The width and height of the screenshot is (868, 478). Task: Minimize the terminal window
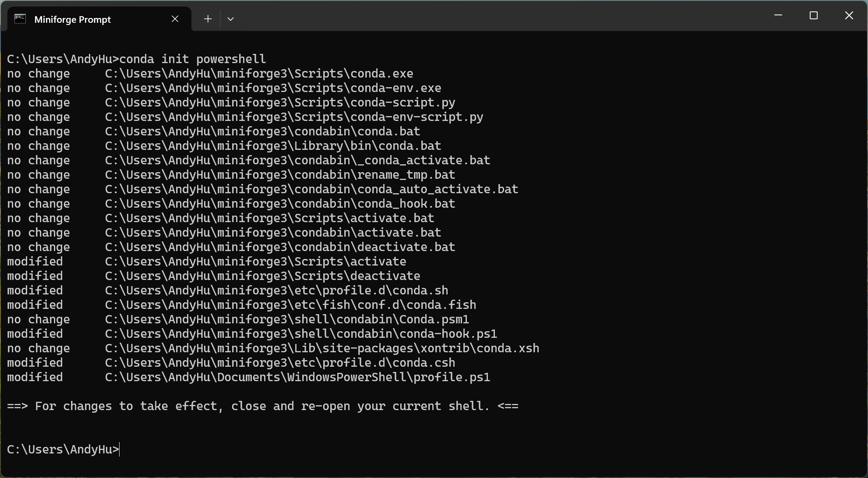[778, 15]
